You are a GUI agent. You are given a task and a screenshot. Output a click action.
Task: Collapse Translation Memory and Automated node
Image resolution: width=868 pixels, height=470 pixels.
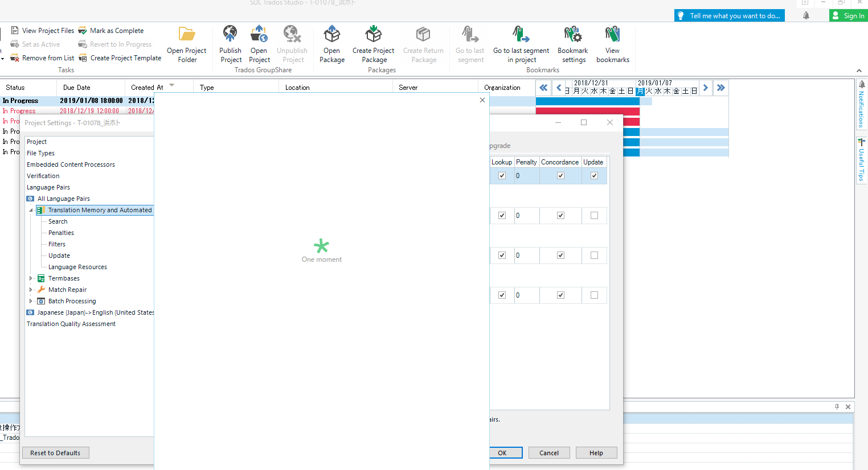point(31,210)
